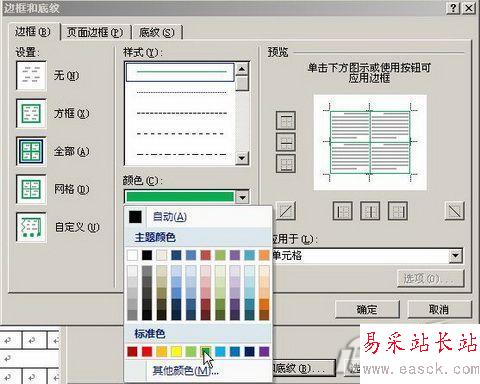Pick the black theme color swatch
Image resolution: width=480 pixels, height=384 pixels.
(x=147, y=255)
